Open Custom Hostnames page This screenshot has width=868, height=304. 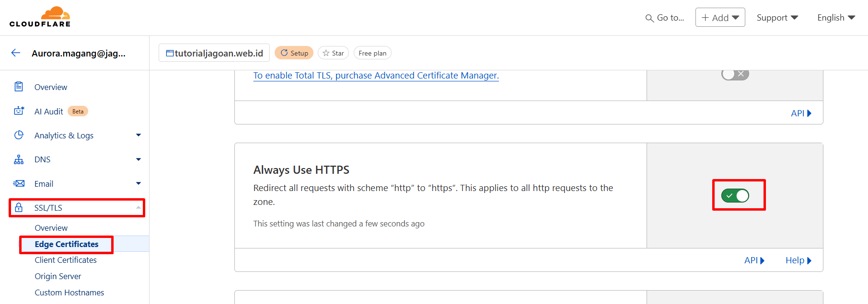tap(69, 293)
